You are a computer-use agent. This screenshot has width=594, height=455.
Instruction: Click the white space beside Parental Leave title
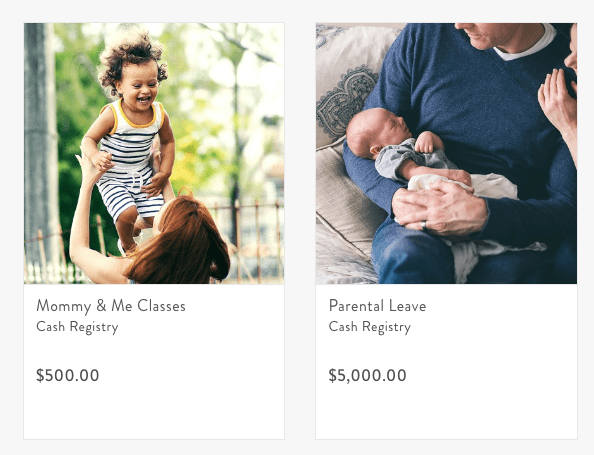[x=500, y=306]
